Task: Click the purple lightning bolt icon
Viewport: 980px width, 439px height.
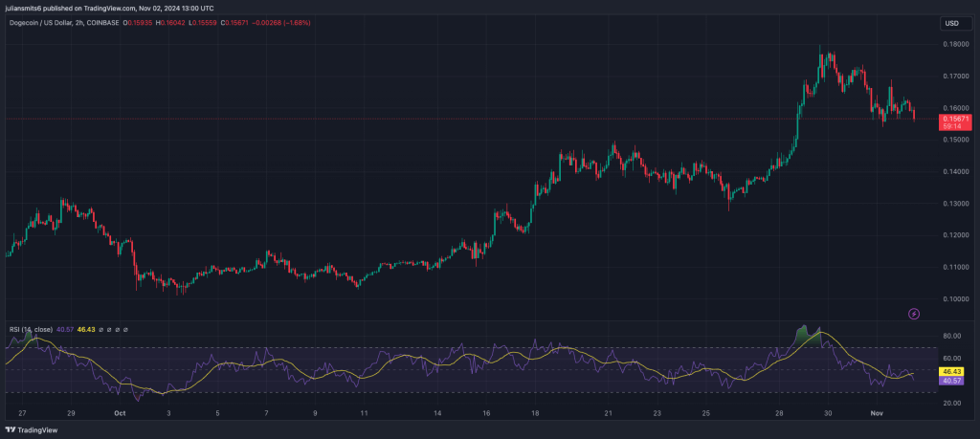Action: tap(913, 313)
